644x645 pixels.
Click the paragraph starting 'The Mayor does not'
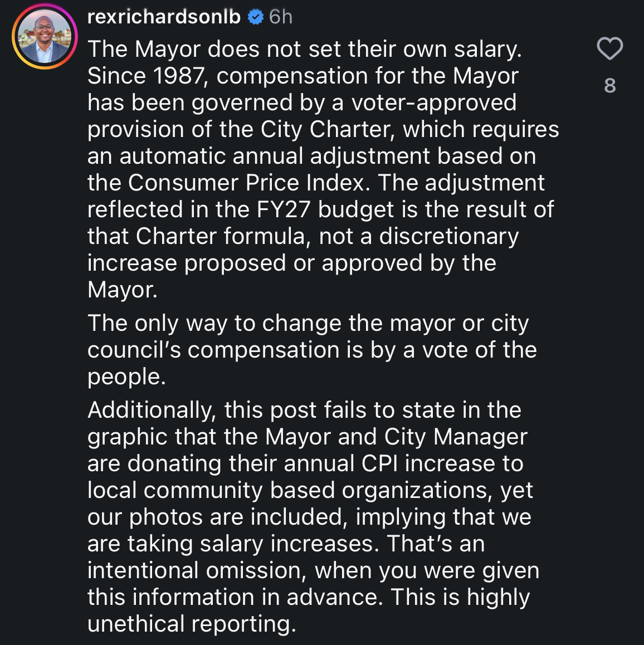pyautogui.click(x=323, y=169)
